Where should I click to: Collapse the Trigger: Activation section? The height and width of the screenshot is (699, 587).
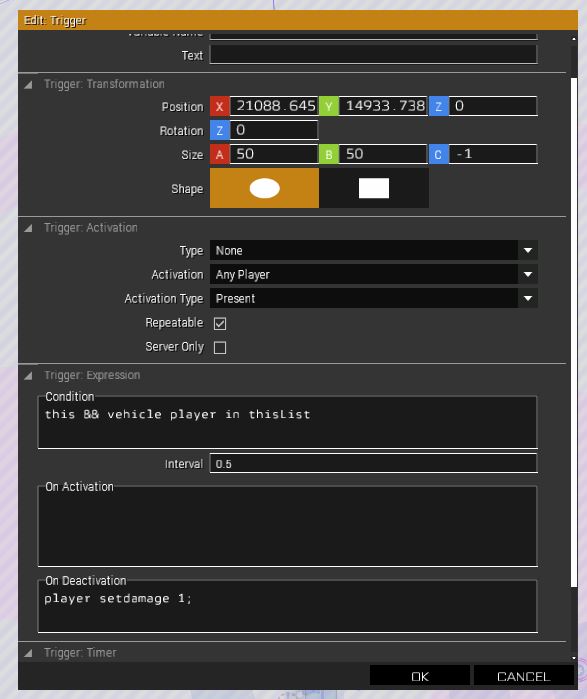(29, 228)
